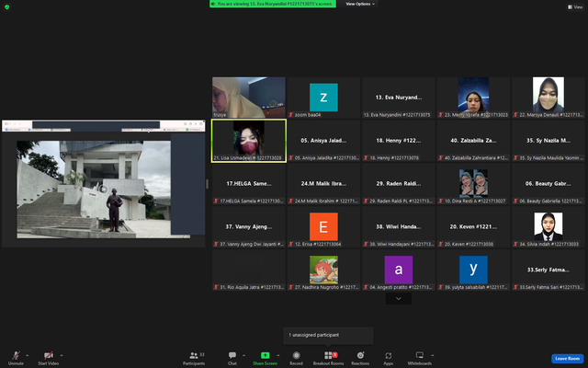Click the '1 unassigned participant' notification

[x=328, y=335]
